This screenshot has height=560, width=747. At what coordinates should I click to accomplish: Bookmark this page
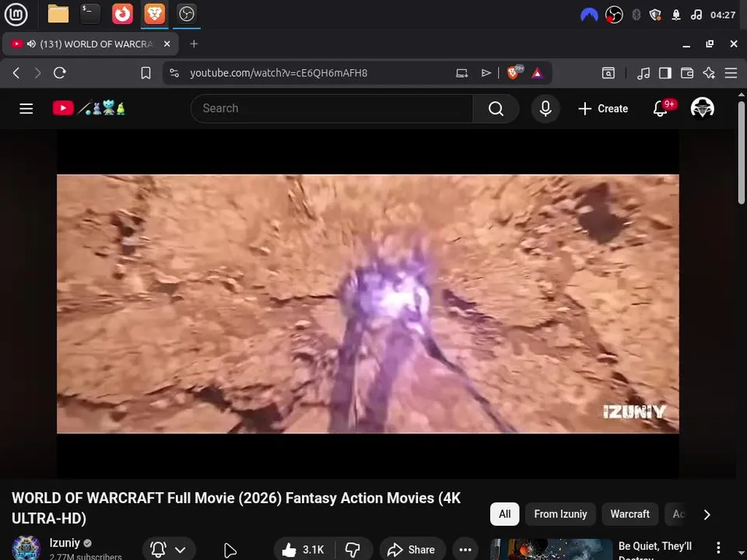pos(146,73)
